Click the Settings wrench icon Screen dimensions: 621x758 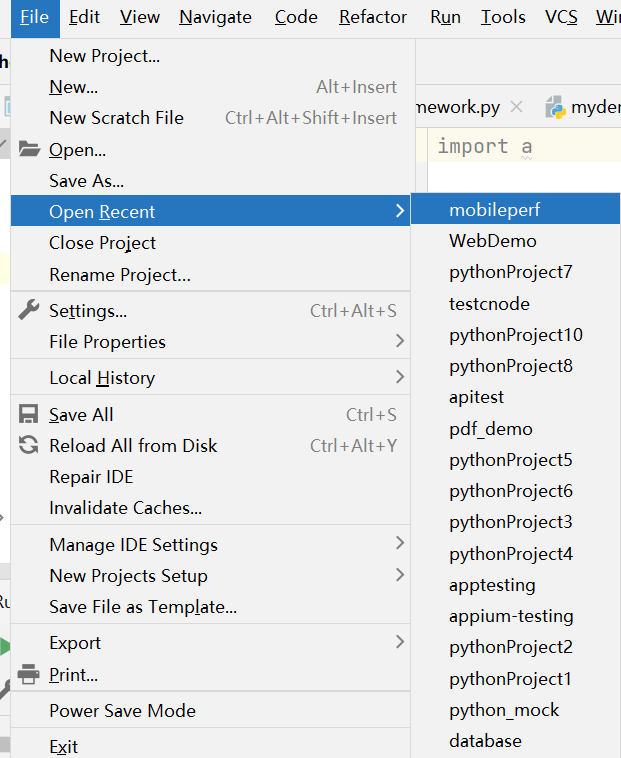(x=29, y=310)
